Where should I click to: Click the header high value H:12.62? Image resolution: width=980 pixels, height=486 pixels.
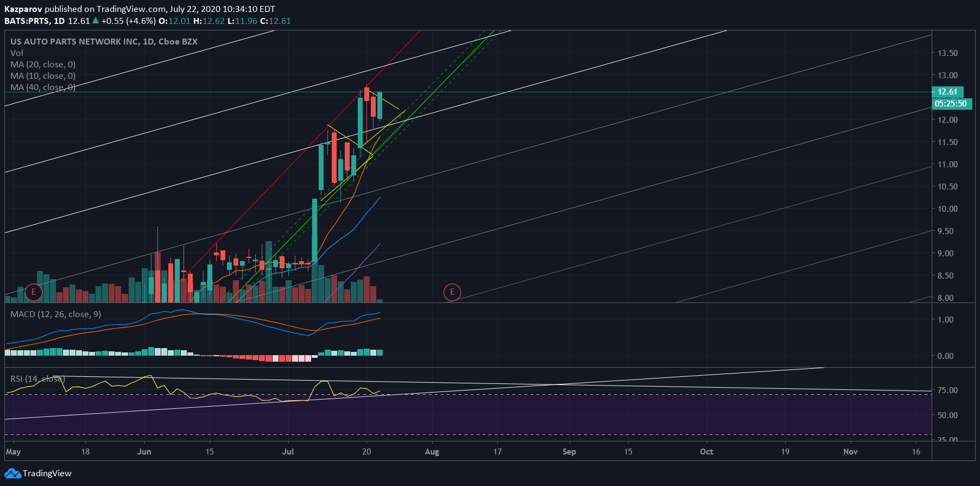[x=209, y=21]
